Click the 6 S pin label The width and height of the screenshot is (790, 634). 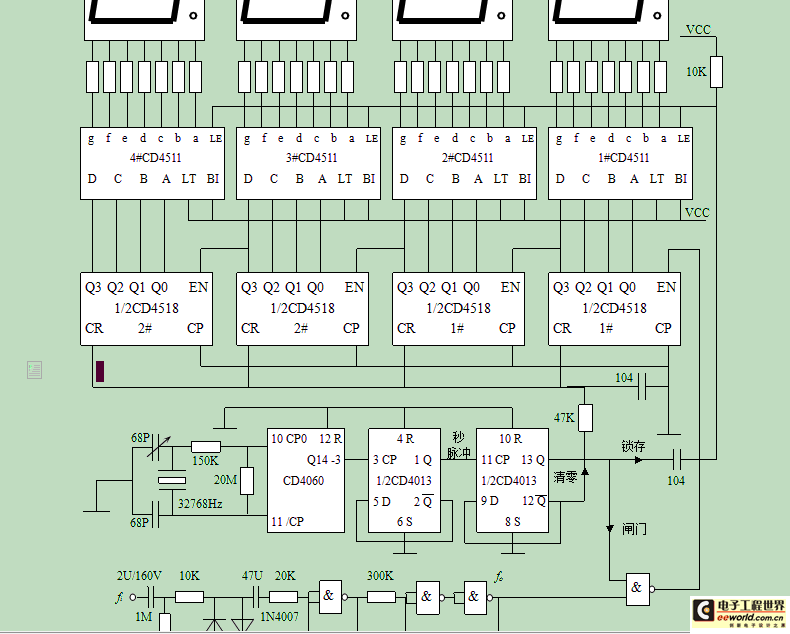point(405,522)
